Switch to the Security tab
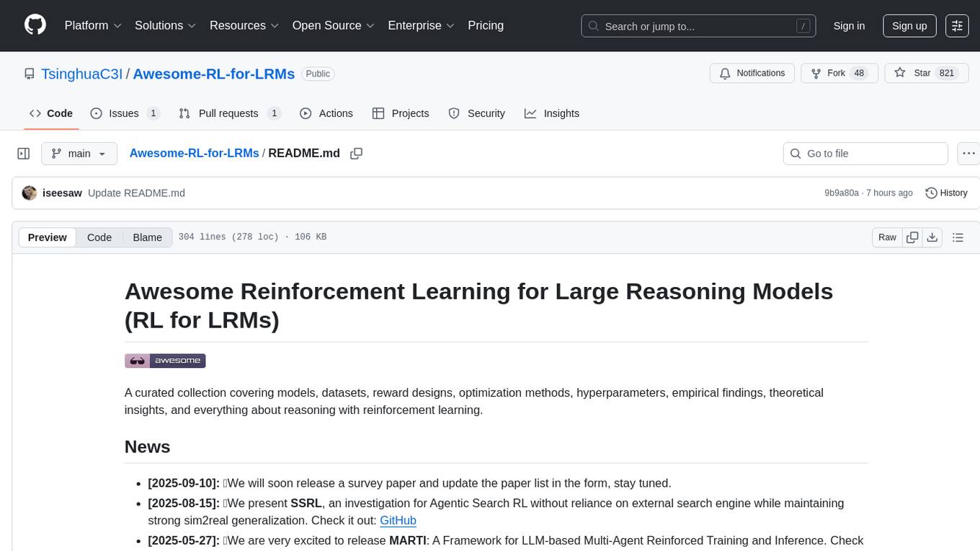This screenshot has height=551, width=980. (x=477, y=113)
